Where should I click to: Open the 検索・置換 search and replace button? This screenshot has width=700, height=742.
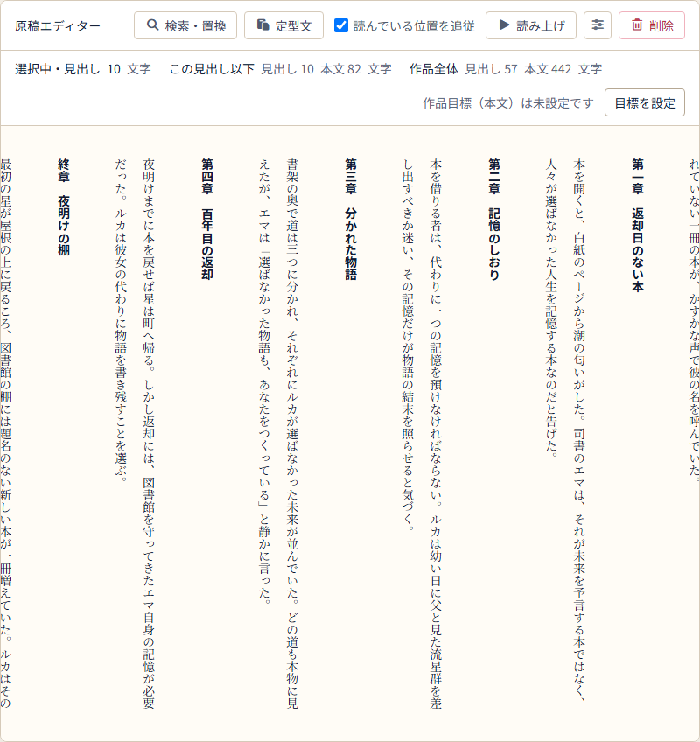[x=185, y=25]
